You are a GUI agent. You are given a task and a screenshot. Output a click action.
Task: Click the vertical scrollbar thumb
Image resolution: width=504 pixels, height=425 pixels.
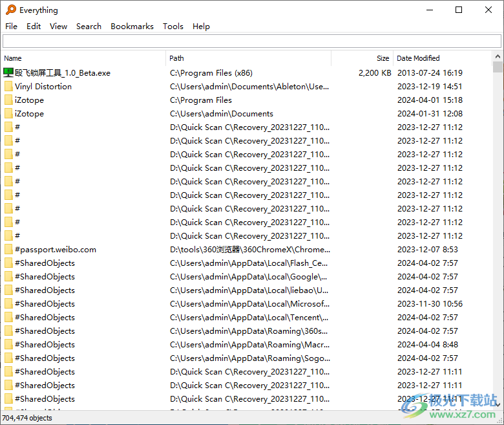[x=498, y=67]
